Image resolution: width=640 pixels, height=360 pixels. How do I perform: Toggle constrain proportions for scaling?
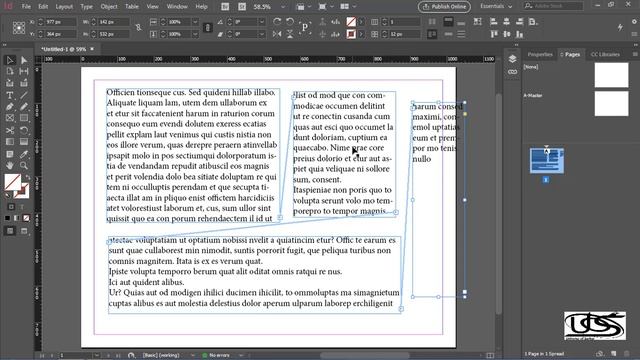click(207, 28)
